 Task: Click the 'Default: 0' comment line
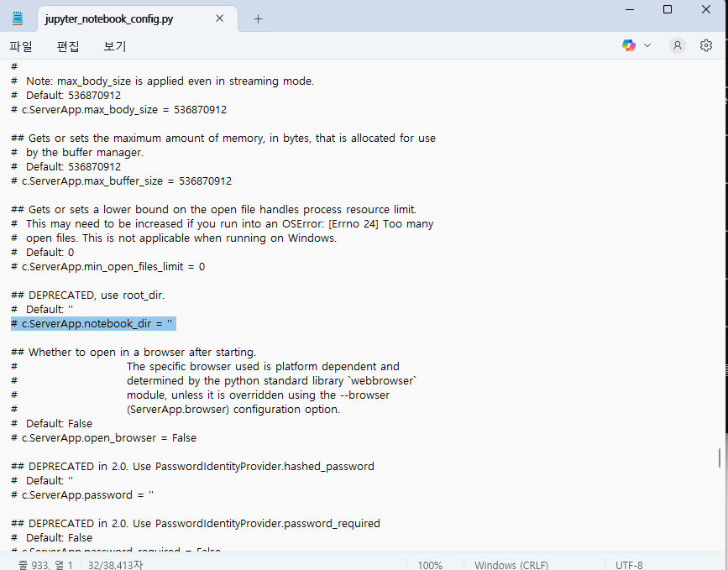(x=42, y=253)
